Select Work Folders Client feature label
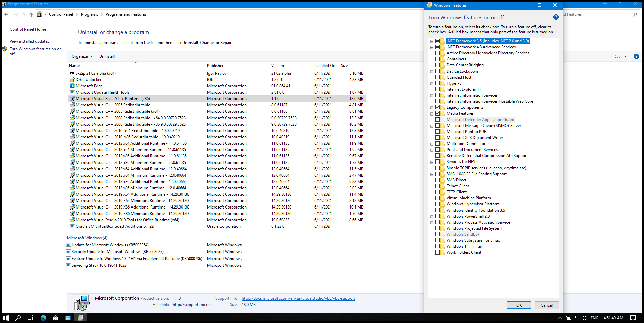 [464, 252]
